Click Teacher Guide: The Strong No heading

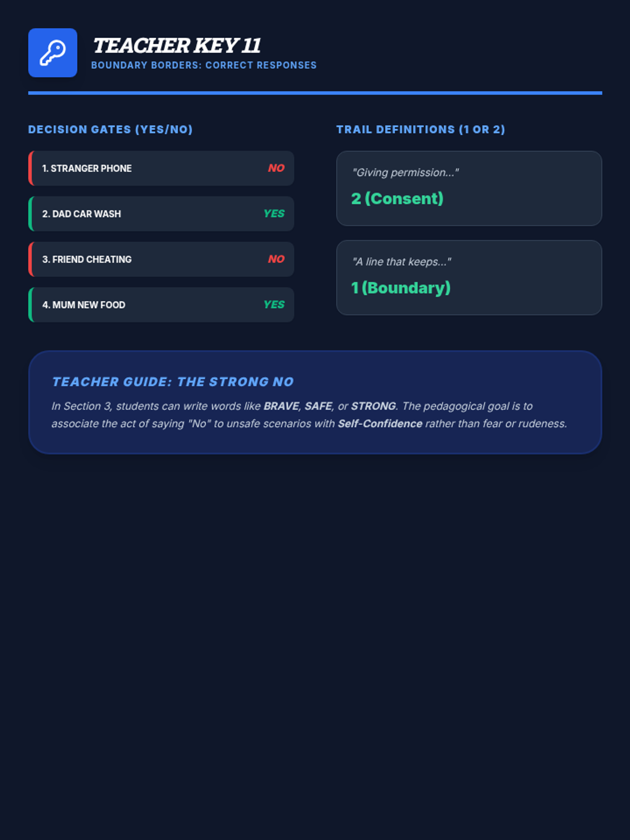pos(173,382)
